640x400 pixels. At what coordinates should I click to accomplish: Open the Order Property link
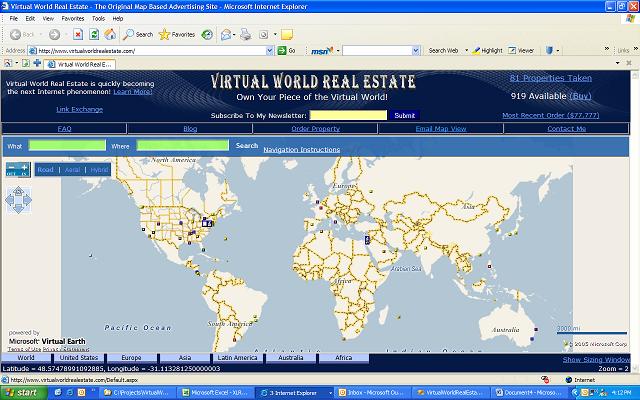click(x=316, y=129)
